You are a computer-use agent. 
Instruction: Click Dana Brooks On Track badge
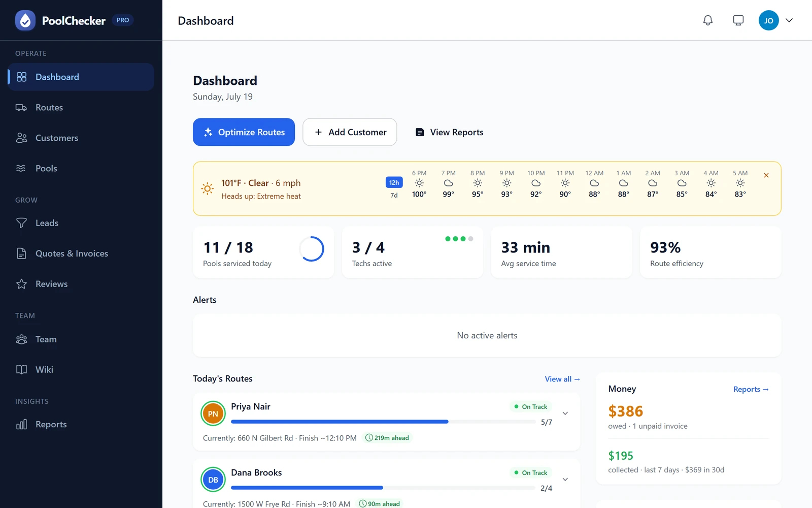530,472
